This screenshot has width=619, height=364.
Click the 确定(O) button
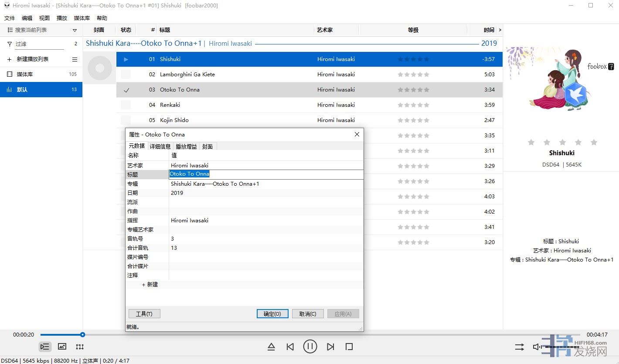click(272, 314)
